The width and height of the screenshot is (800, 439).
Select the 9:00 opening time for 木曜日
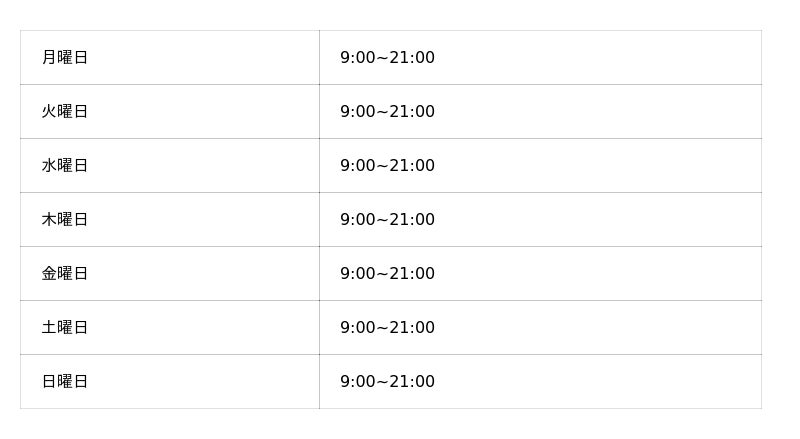coord(357,220)
